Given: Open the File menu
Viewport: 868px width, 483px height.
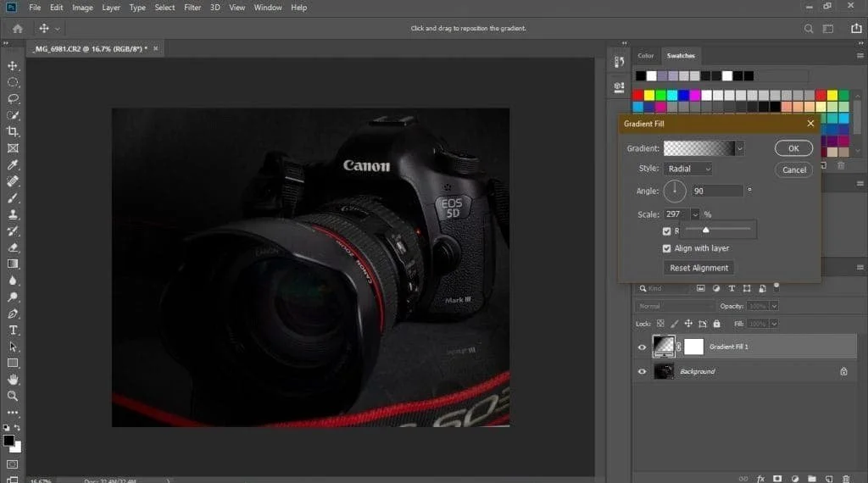Looking at the screenshot, I should (x=34, y=8).
